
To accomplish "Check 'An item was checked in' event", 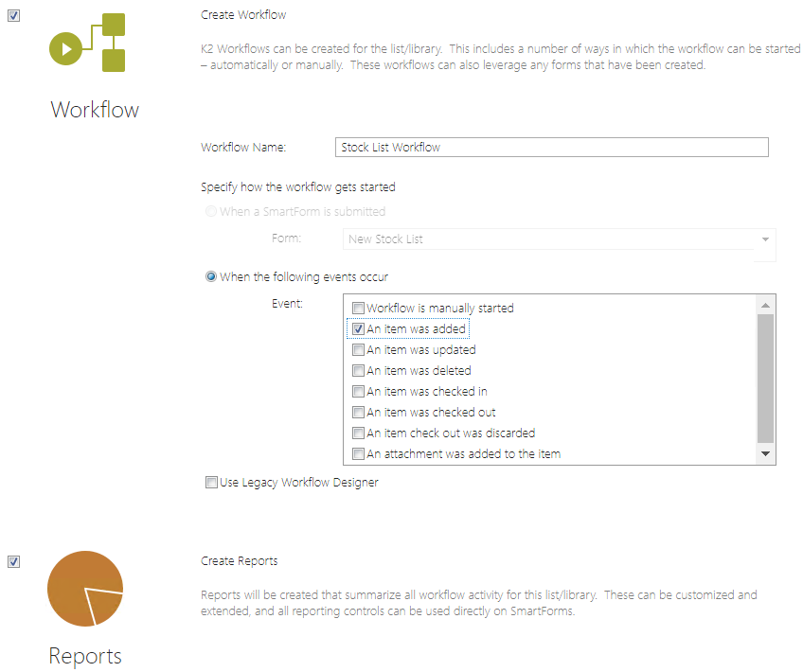I will (x=358, y=392).
